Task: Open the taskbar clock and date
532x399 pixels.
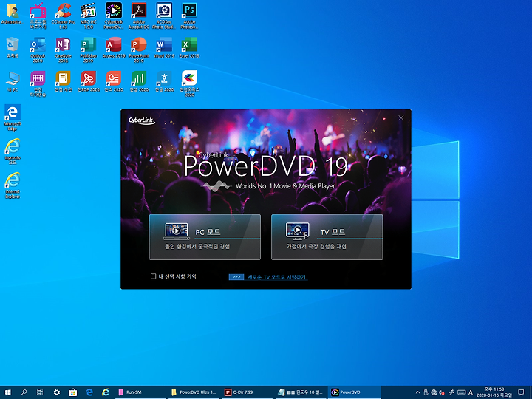Action: (x=494, y=392)
